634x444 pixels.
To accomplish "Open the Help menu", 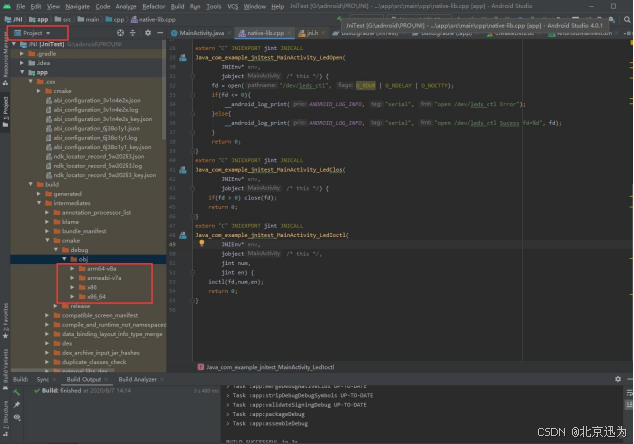I will [x=277, y=6].
